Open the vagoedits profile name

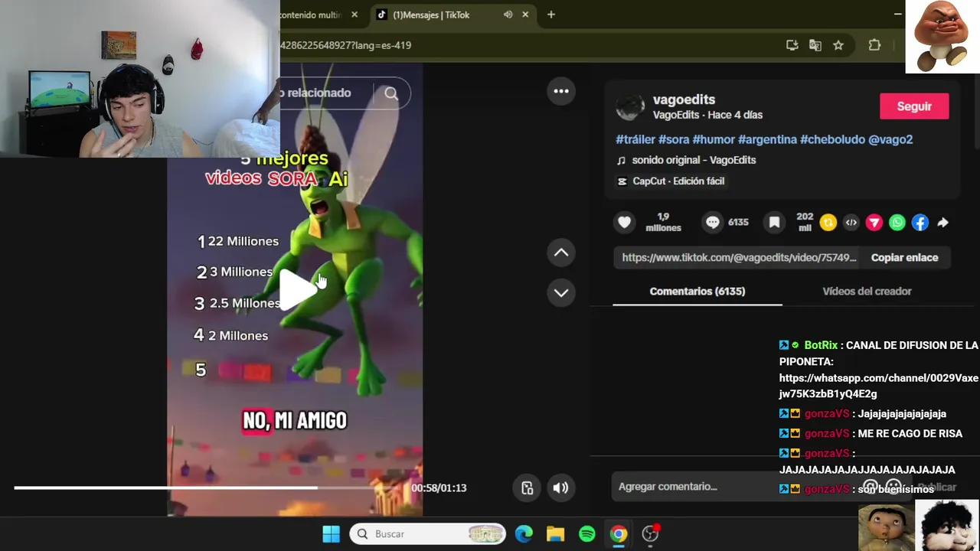pos(684,99)
